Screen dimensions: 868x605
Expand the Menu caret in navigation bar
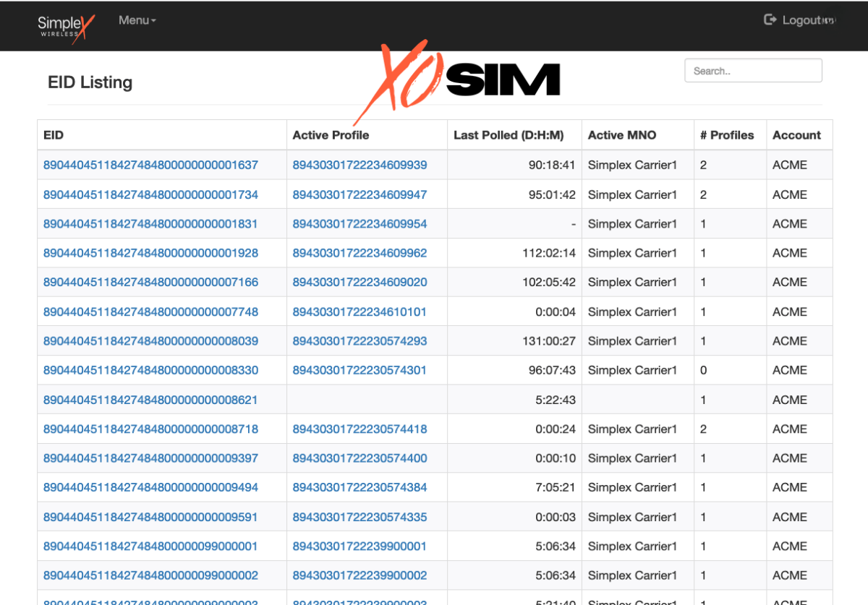tap(153, 22)
